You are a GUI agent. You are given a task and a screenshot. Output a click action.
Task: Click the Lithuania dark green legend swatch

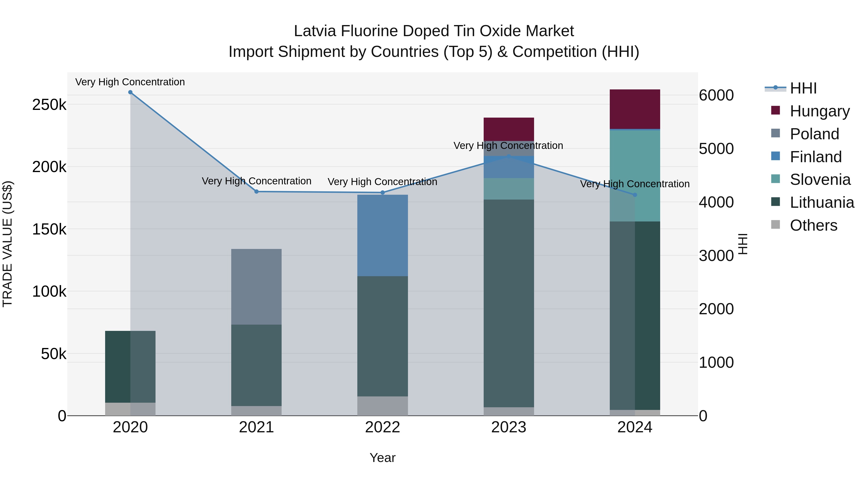click(775, 202)
